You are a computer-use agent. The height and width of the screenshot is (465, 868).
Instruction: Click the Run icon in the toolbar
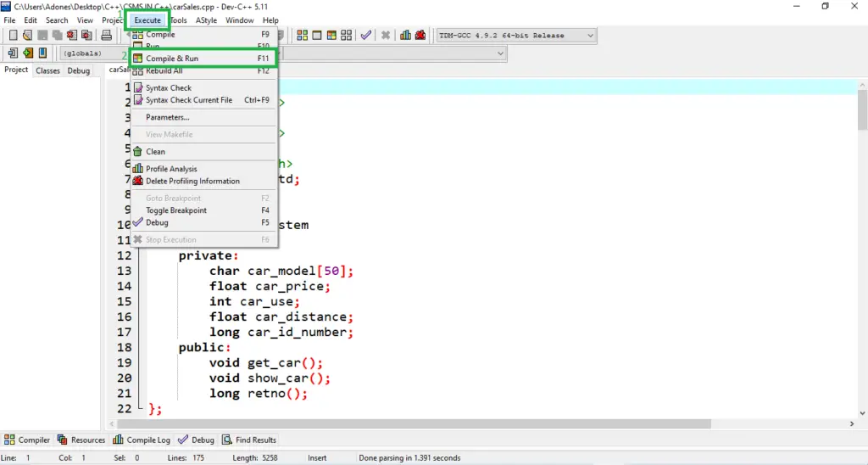[x=317, y=35]
